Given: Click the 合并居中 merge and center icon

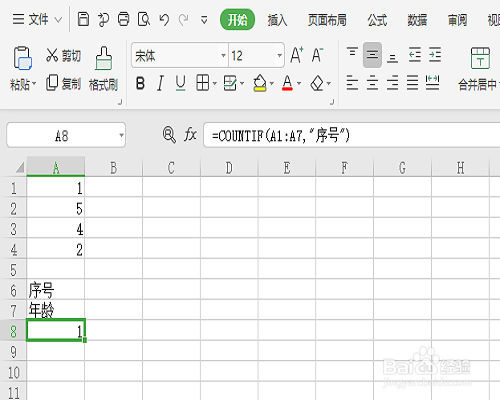Looking at the screenshot, I should [x=480, y=58].
